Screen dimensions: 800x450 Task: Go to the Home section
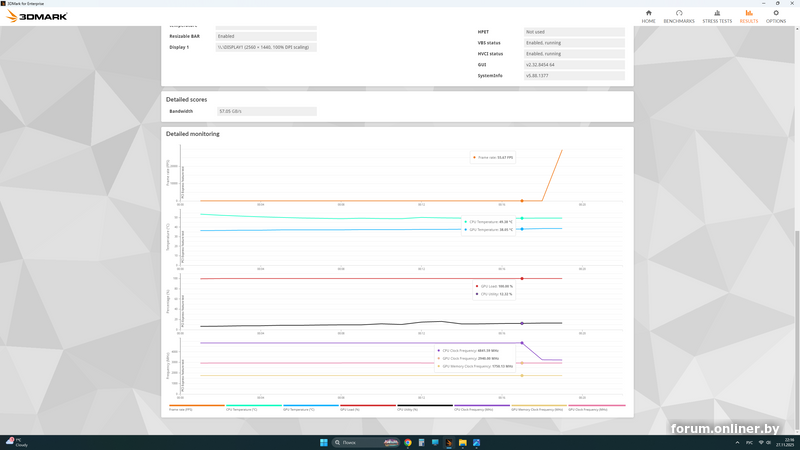[x=648, y=16]
